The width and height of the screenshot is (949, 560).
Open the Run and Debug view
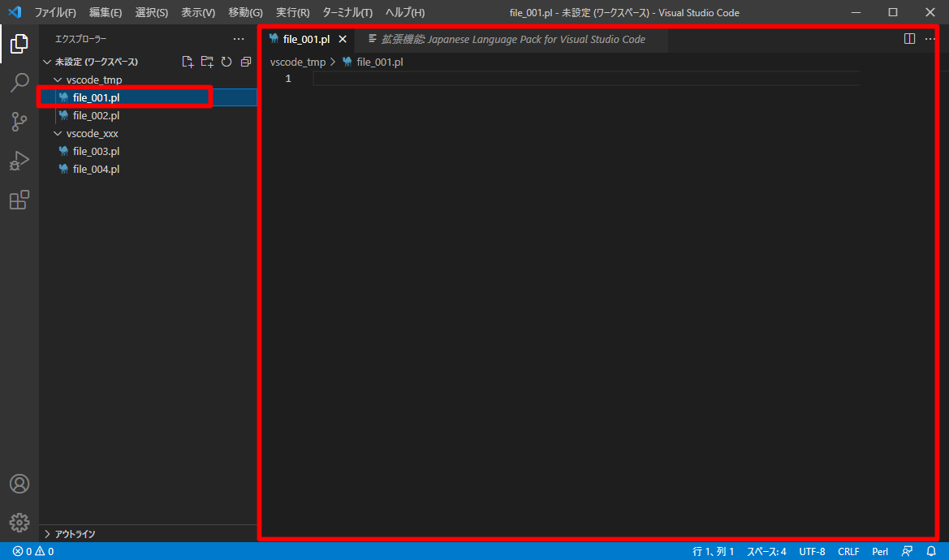click(x=19, y=161)
